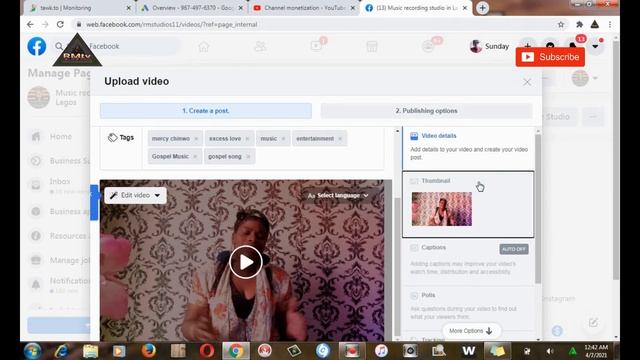
Task: Close the 'Music recording studio' browser tab
Action: point(464,8)
